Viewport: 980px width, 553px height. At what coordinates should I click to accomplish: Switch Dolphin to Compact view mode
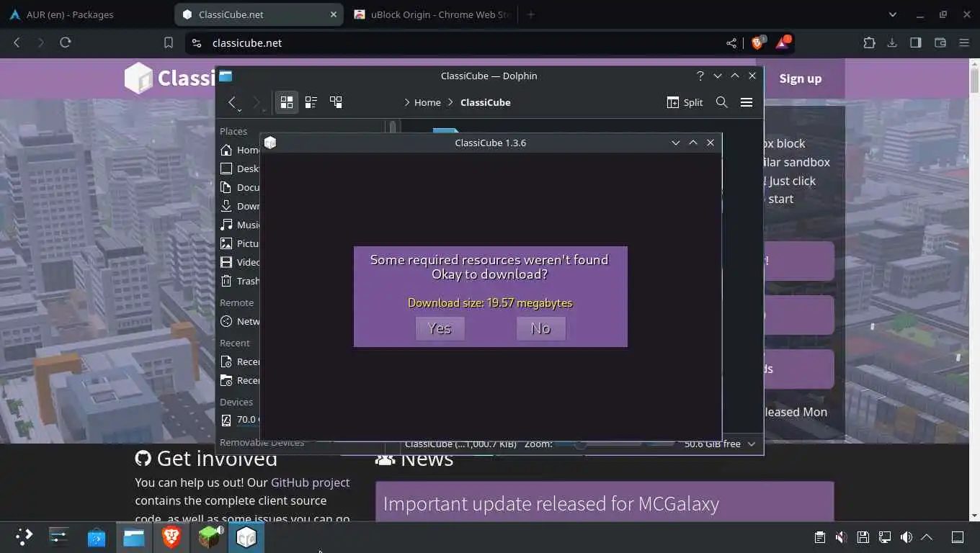(x=311, y=102)
